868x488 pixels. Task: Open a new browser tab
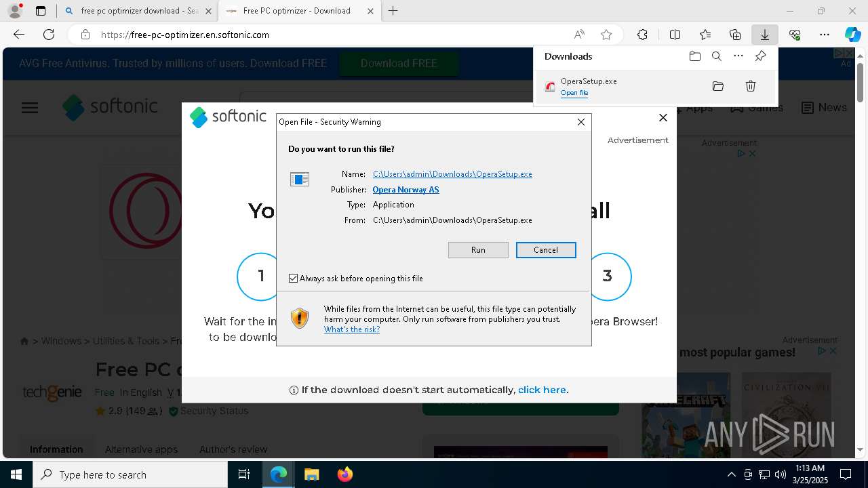(393, 11)
